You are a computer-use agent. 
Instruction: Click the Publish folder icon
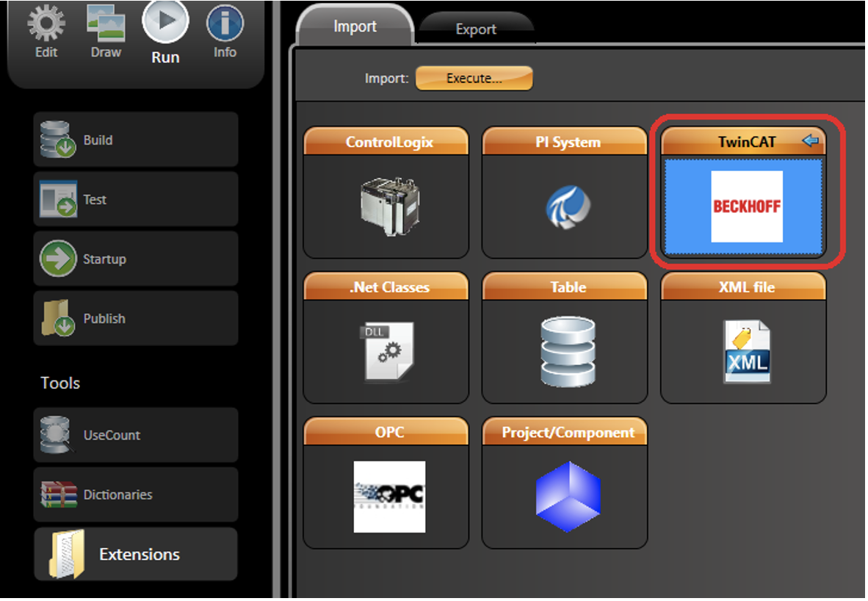coord(58,318)
